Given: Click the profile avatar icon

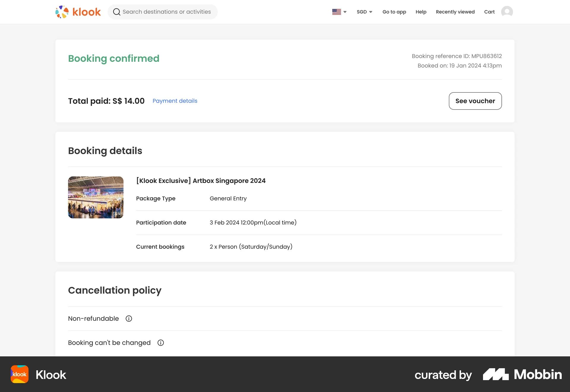Looking at the screenshot, I should click(507, 12).
